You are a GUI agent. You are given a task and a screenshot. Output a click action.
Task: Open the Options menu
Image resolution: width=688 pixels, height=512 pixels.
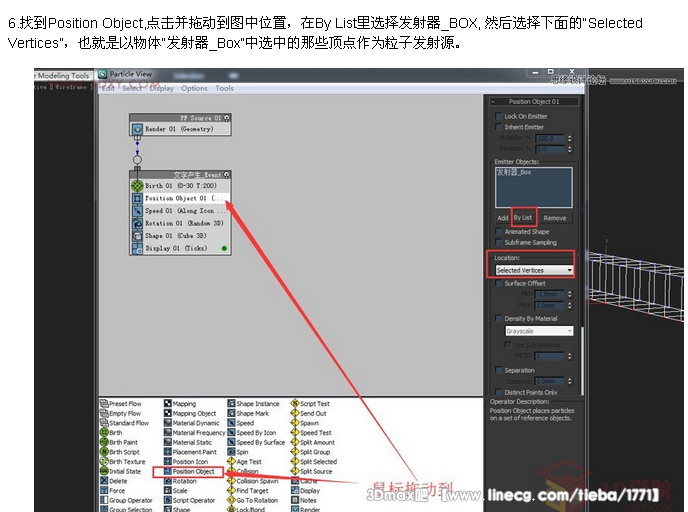[194, 88]
